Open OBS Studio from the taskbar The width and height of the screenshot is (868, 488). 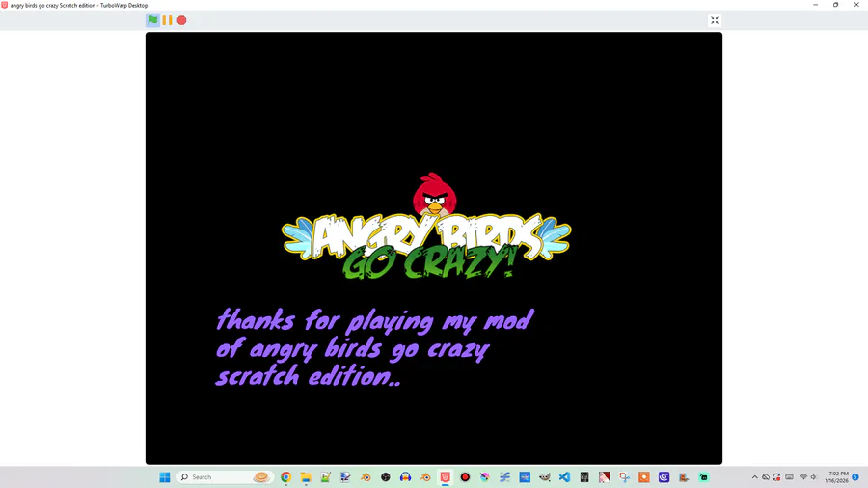[385, 477]
